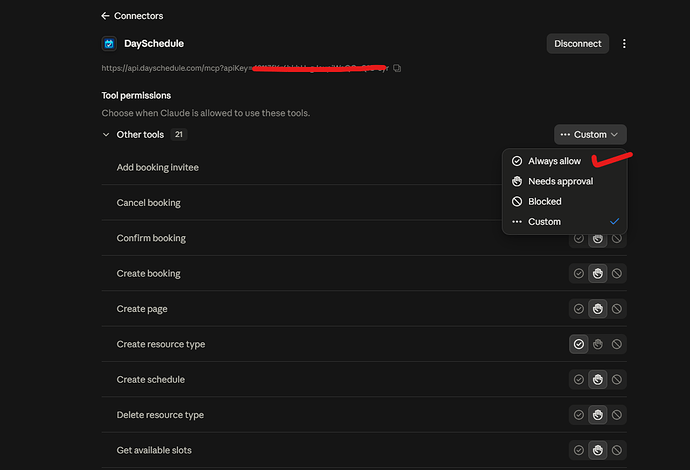Set Create schedule to needs approval
This screenshot has width=690, height=470.
(598, 379)
